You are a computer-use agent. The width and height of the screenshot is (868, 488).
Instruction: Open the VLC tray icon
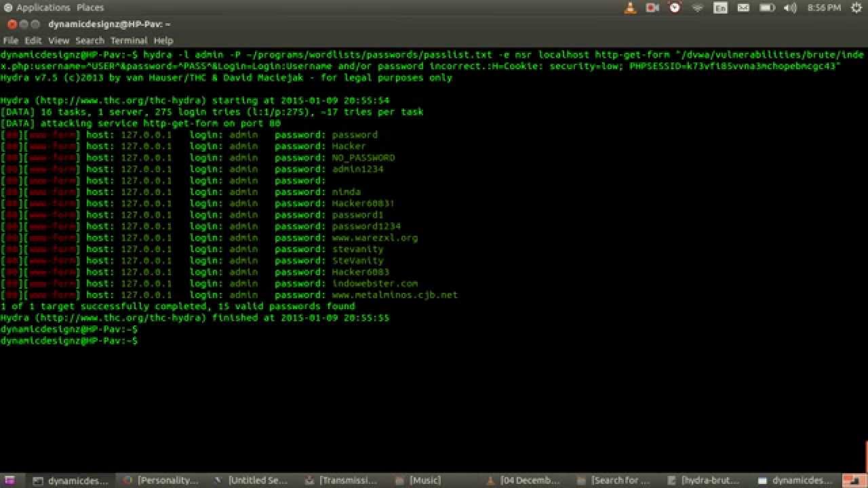(x=630, y=7)
